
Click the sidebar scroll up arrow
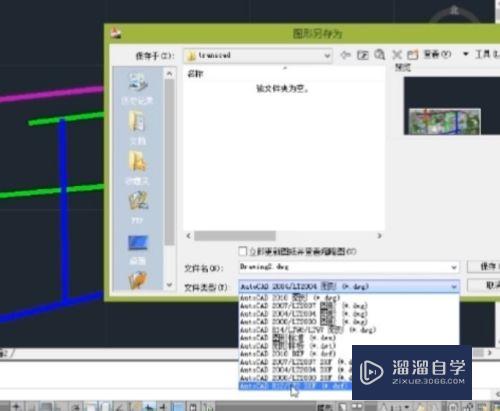click(169, 73)
